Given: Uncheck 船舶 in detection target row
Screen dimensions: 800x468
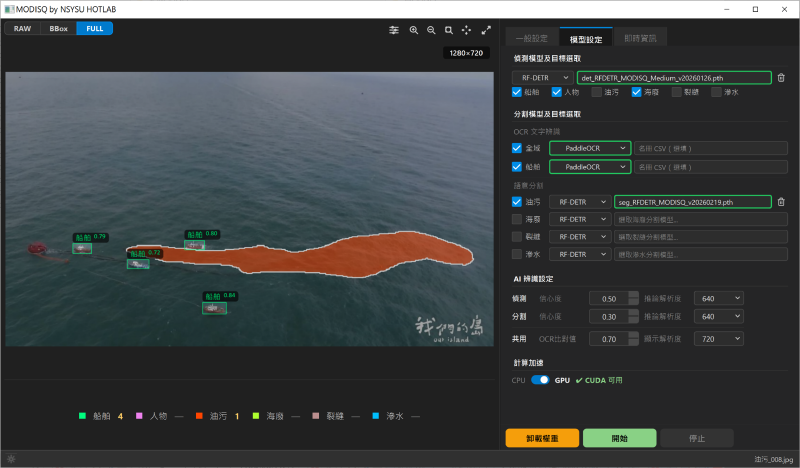Looking at the screenshot, I should tap(517, 92).
